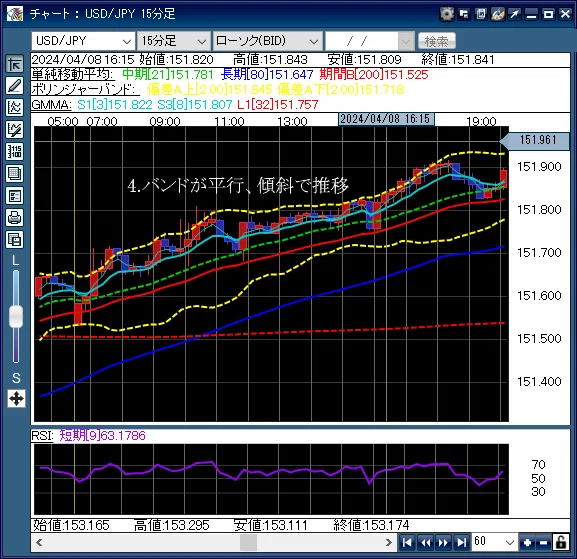Jump to the latest bar of chart
The height and width of the screenshot is (559, 577).
(x=461, y=542)
